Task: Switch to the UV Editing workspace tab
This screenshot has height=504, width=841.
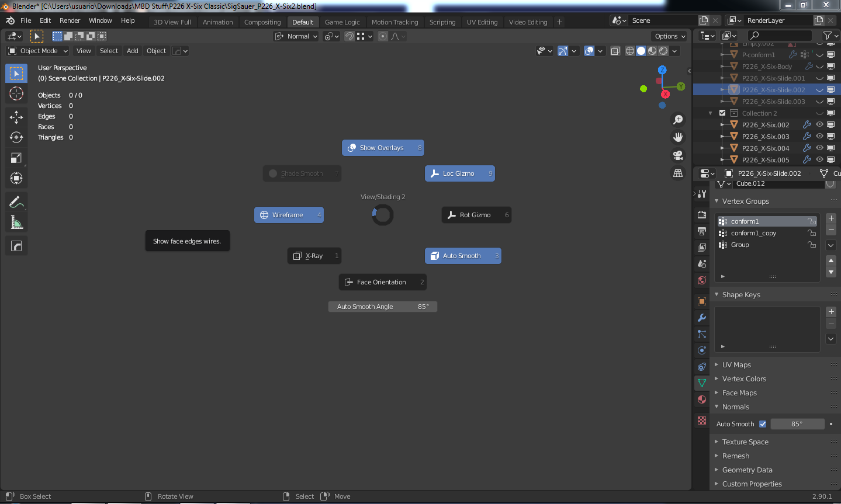Action: coord(482,22)
